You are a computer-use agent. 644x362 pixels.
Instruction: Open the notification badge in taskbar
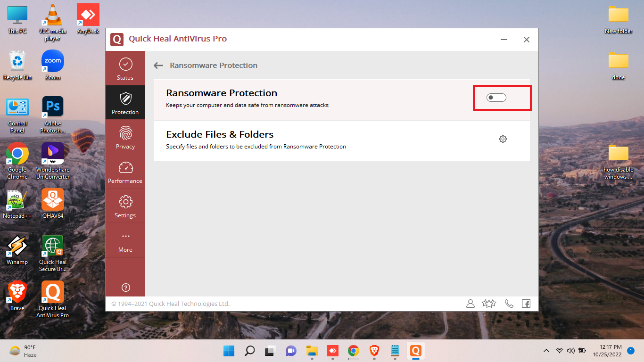click(631, 351)
